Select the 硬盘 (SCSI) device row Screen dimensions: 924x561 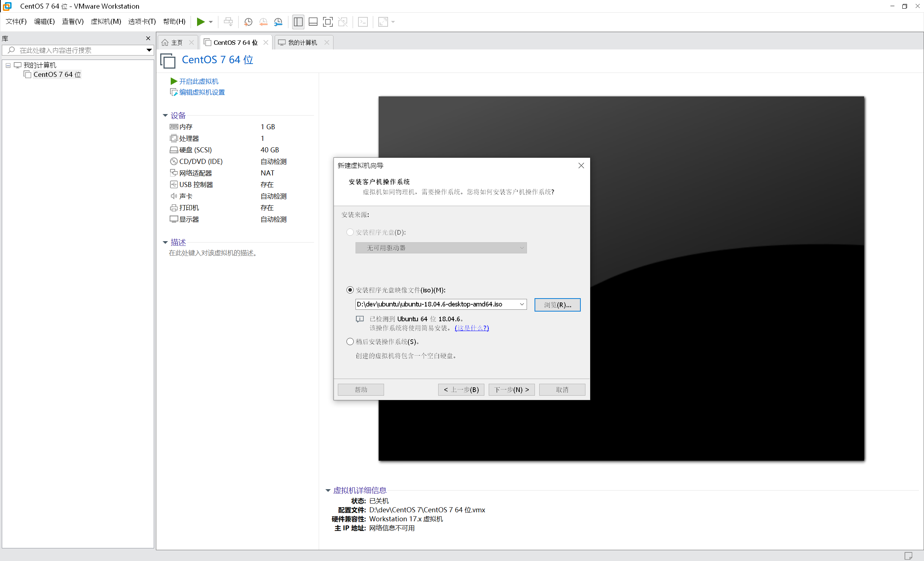tap(241, 150)
